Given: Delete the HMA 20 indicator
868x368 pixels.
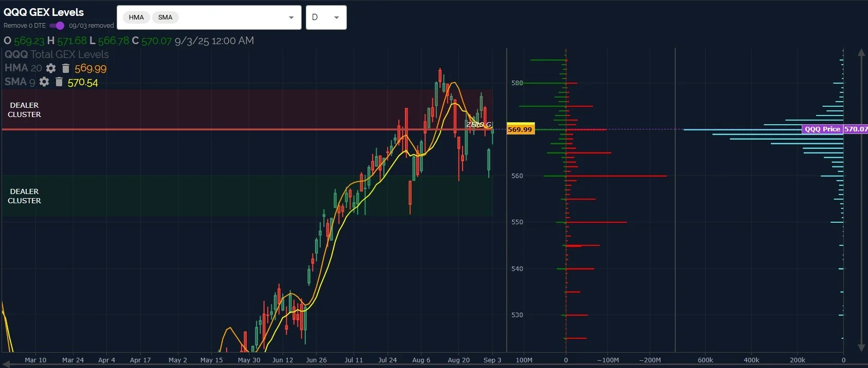Looking at the screenshot, I should [65, 68].
